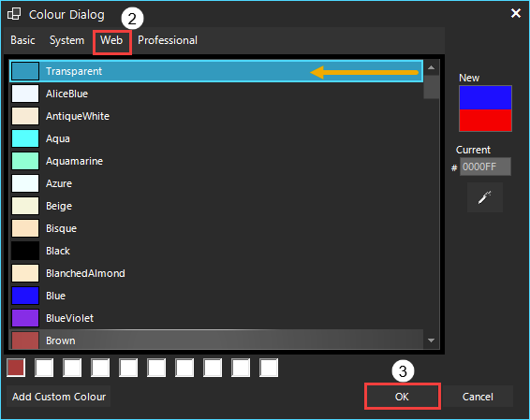530x420 pixels.
Task: Switch to the Basic tab
Action: click(x=22, y=40)
